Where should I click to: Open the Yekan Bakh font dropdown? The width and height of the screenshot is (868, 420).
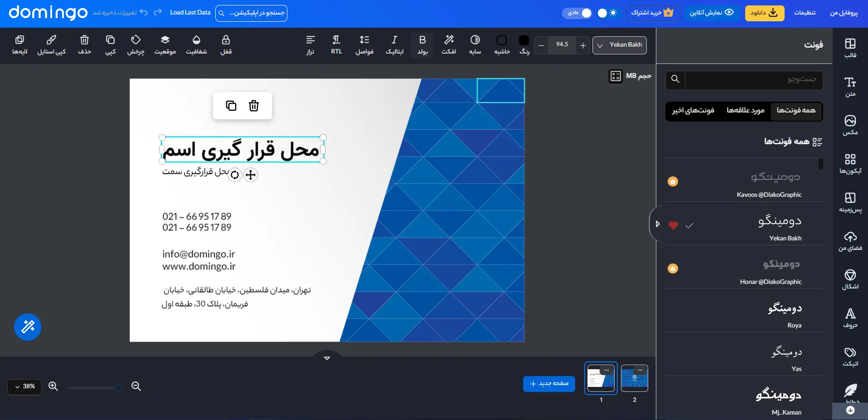pyautogui.click(x=620, y=45)
